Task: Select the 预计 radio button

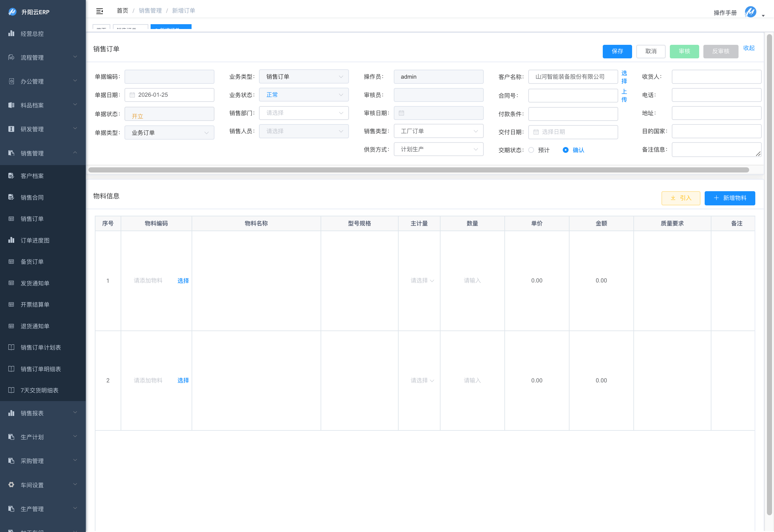Action: [x=531, y=150]
